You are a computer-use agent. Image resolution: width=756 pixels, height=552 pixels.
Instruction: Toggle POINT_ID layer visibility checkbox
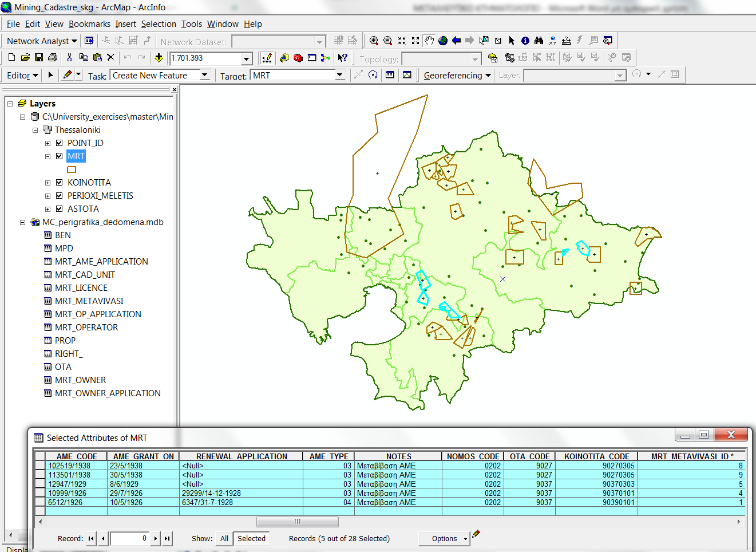[x=59, y=143]
